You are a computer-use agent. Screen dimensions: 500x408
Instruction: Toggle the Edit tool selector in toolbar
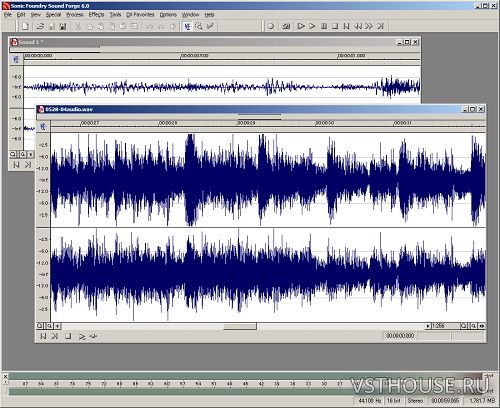tap(188, 26)
